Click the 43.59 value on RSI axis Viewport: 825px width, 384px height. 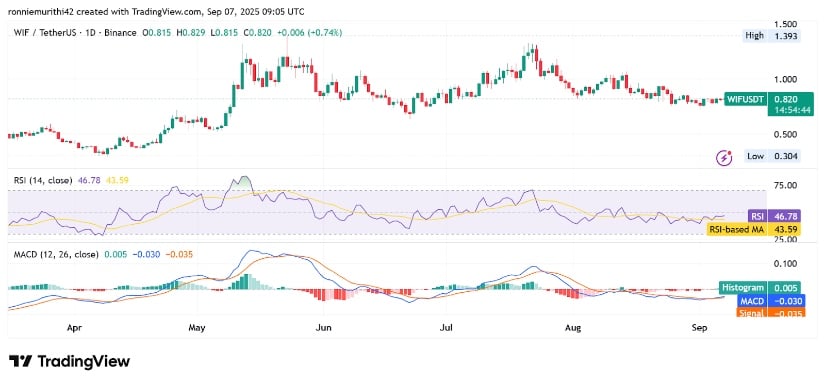click(783, 229)
